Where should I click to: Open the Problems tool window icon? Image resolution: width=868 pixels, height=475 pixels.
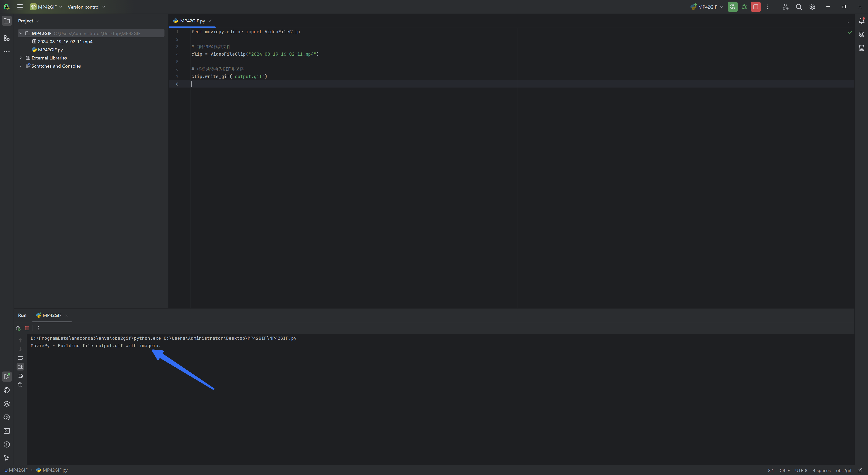7,444
